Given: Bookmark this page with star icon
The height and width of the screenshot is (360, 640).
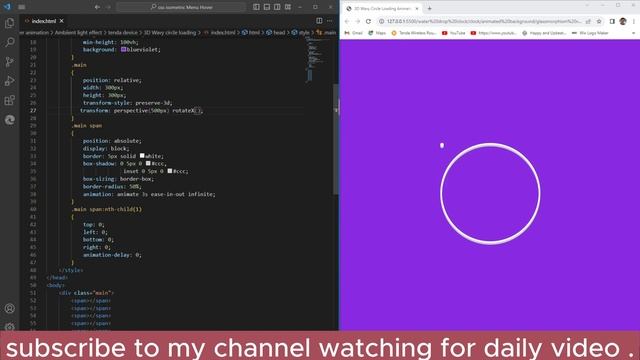Looking at the screenshot, I should click(x=599, y=21).
